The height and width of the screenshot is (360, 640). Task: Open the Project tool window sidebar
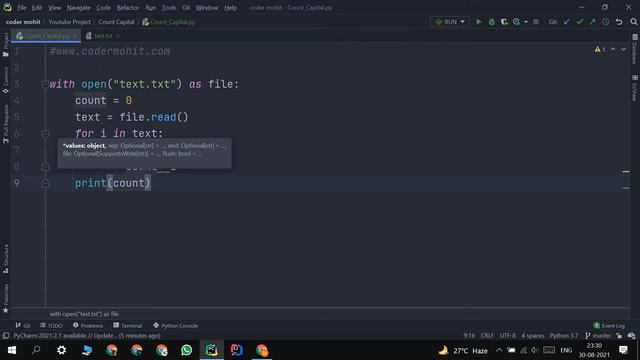point(5,44)
